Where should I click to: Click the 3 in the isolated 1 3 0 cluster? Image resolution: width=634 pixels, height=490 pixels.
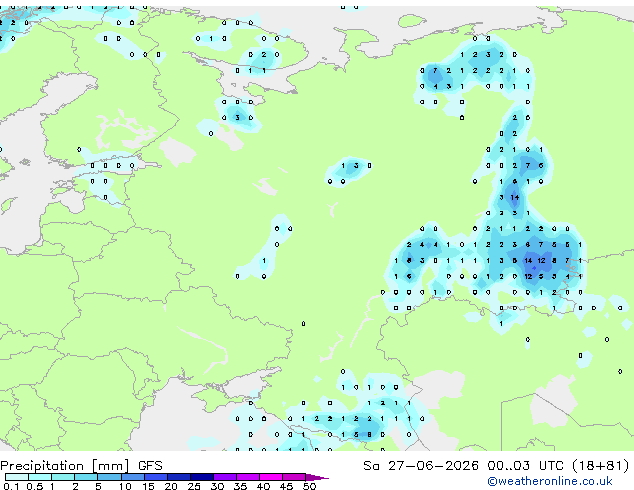click(x=356, y=165)
